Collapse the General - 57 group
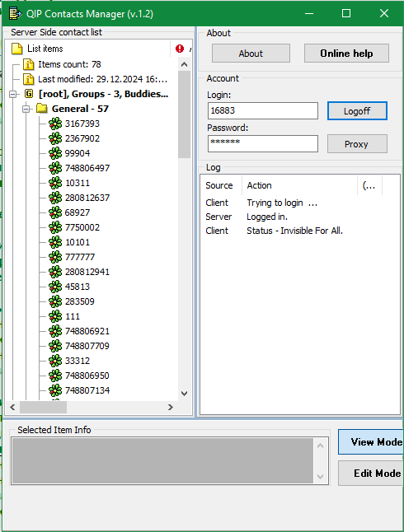The width and height of the screenshot is (404, 532). [26, 109]
